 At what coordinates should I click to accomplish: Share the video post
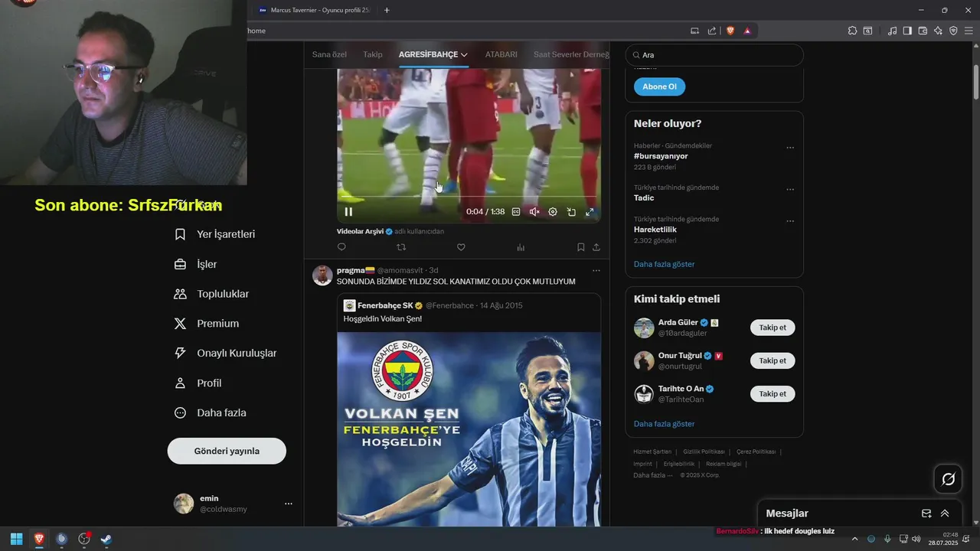tap(596, 247)
